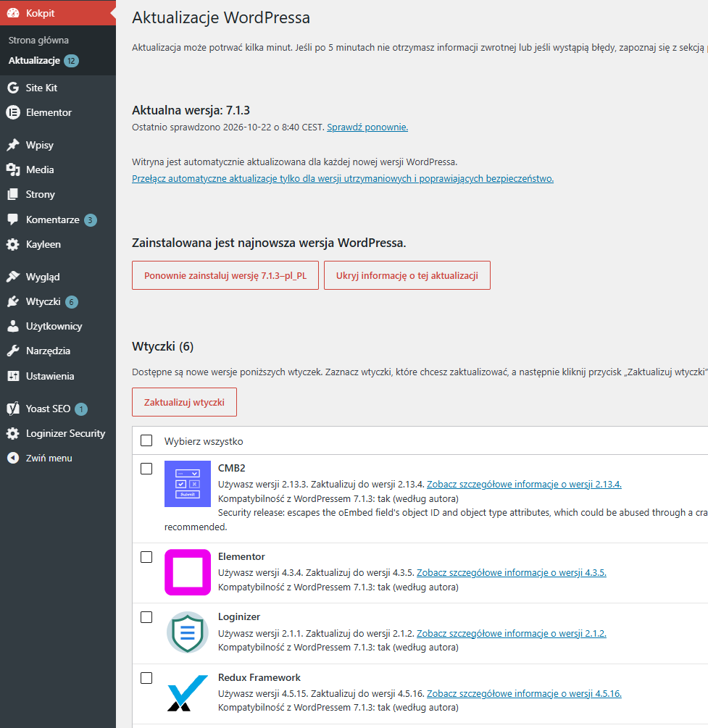Click the Zwiń menu collapse arrow icon
Screen dimensions: 708x728
pyautogui.click(x=13, y=459)
